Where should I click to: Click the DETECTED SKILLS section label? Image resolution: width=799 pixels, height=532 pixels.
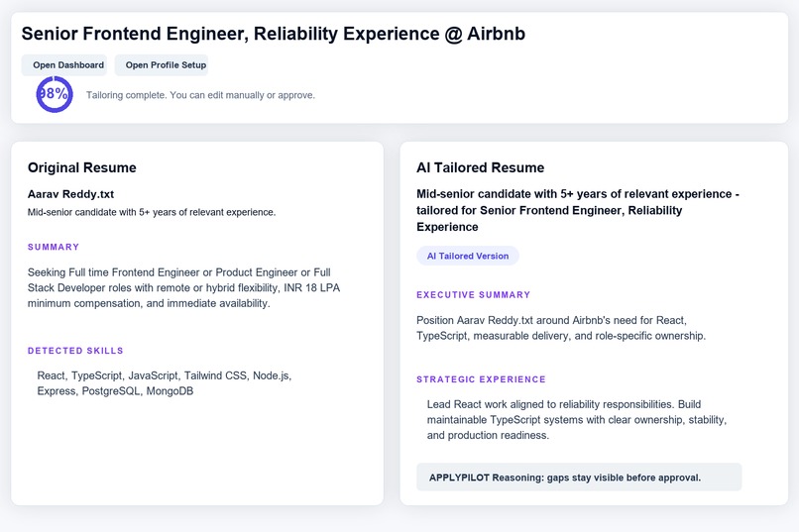(x=75, y=351)
